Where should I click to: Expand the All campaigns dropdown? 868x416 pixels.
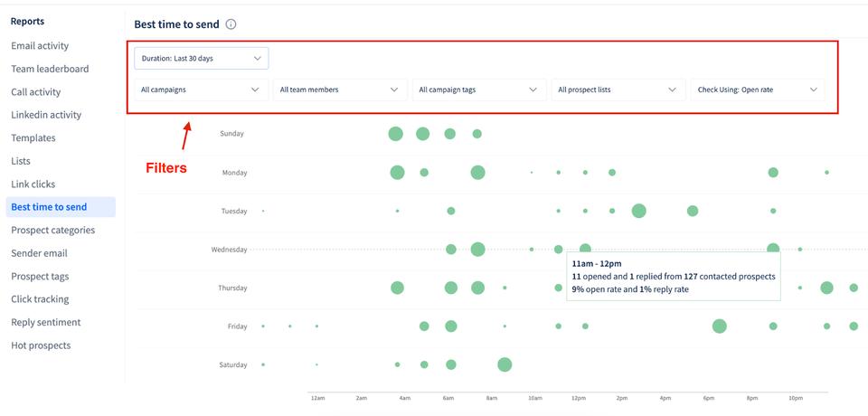(202, 90)
